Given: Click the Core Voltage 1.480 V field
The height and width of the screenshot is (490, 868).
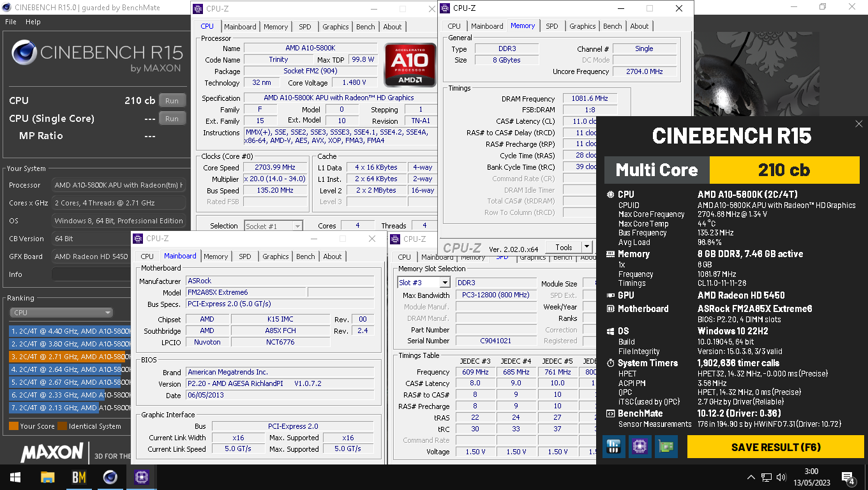Looking at the screenshot, I should [x=354, y=83].
